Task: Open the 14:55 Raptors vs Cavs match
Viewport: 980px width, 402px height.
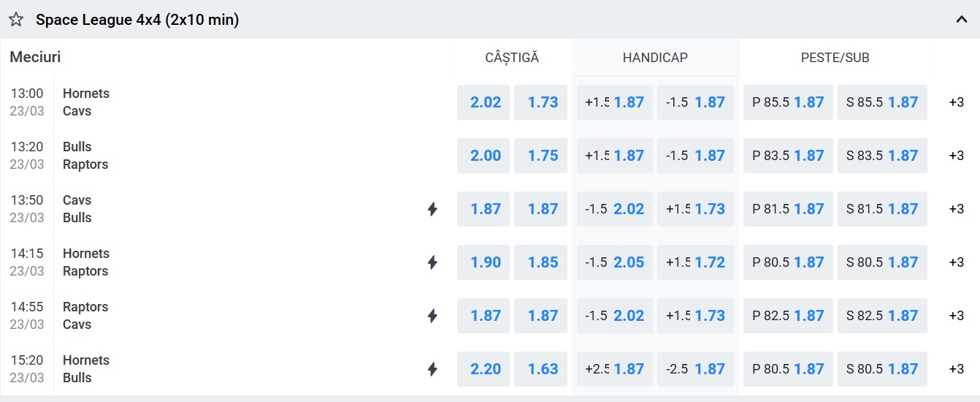Action: (x=85, y=316)
